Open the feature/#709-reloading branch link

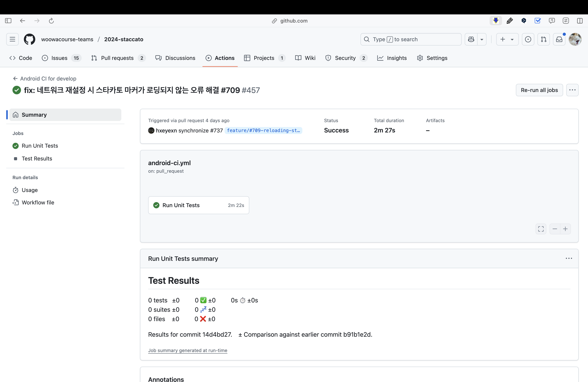tap(263, 131)
